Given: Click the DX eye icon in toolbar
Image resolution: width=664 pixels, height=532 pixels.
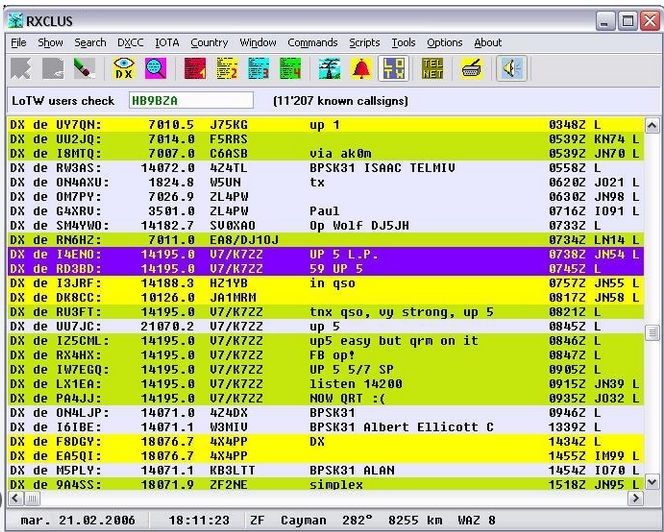Looking at the screenshot, I should 125,69.
